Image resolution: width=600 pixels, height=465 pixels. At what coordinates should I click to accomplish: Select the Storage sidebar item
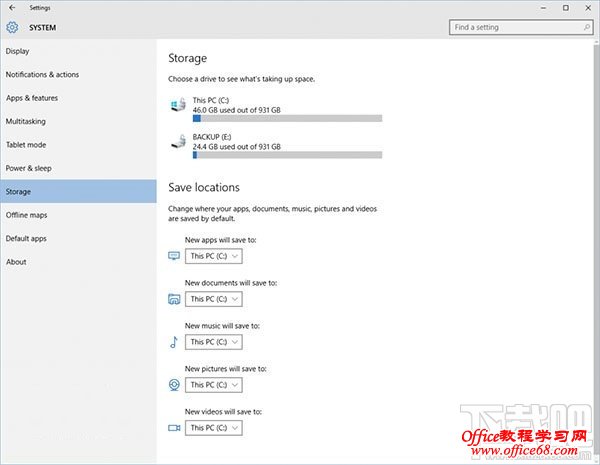[78, 191]
